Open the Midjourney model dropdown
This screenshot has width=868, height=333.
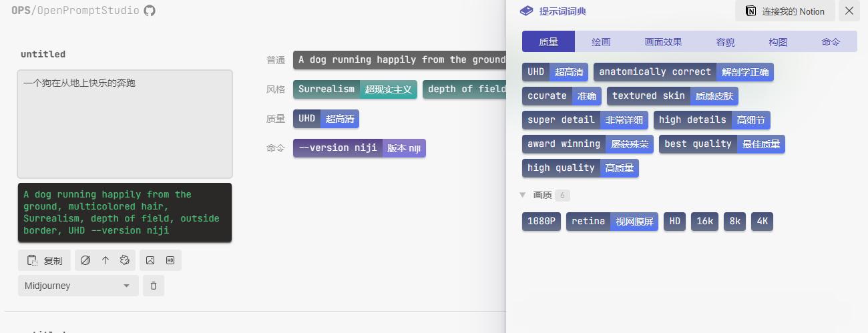pyautogui.click(x=78, y=286)
